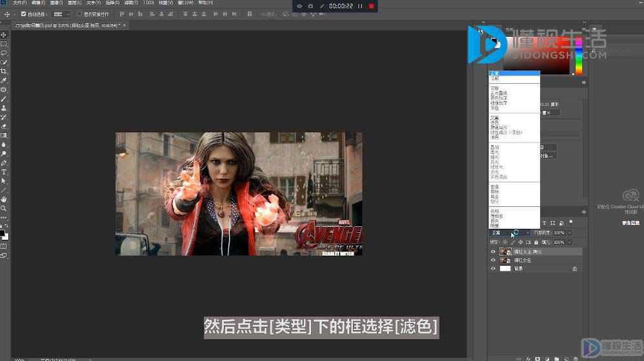
Task: Hide the white background (背景) layer
Action: click(x=493, y=269)
